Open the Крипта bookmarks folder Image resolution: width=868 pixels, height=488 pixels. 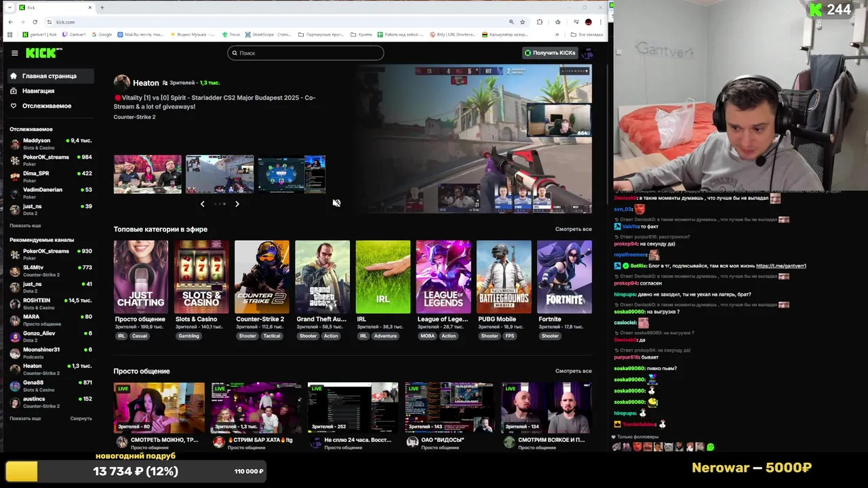coord(361,35)
